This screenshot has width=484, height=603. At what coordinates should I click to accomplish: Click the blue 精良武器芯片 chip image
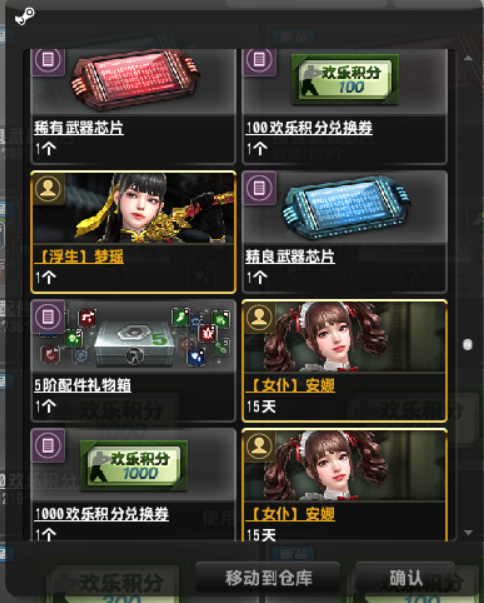(346, 208)
